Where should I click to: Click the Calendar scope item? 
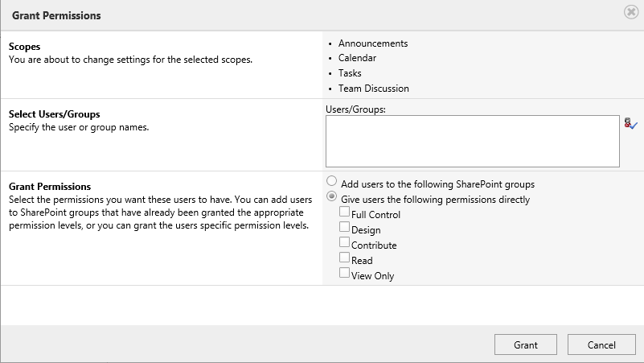(357, 58)
